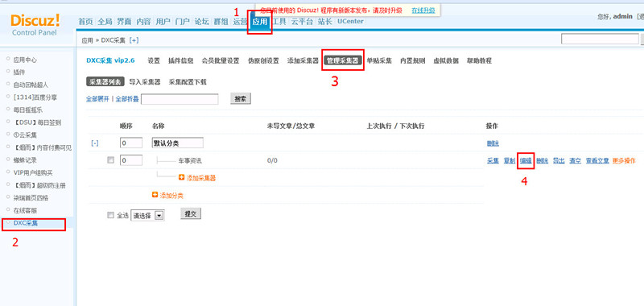Image resolution: width=644 pixels, height=306 pixels.
Task: Focus the collector search text field
Action: point(180,99)
